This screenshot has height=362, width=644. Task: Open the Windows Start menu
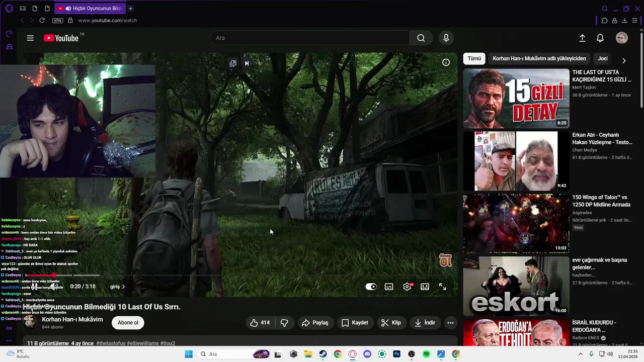[x=189, y=354]
